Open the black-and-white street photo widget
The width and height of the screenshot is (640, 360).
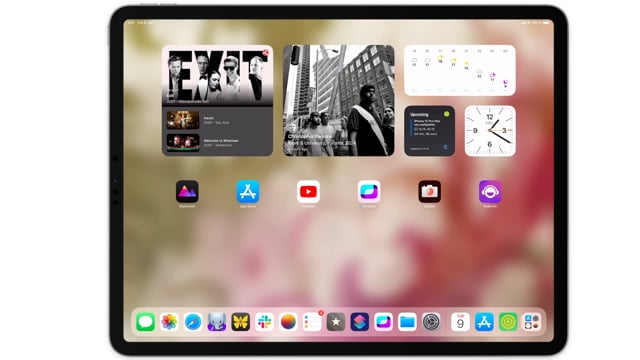339,100
